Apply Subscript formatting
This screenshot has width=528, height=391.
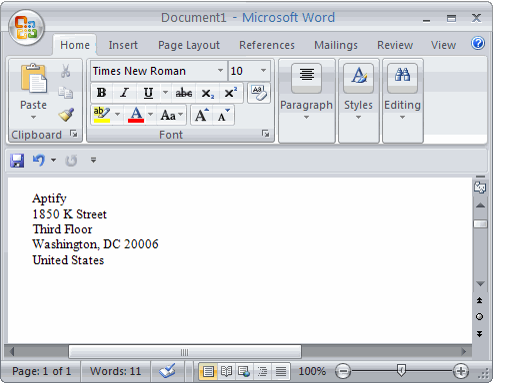(x=207, y=93)
